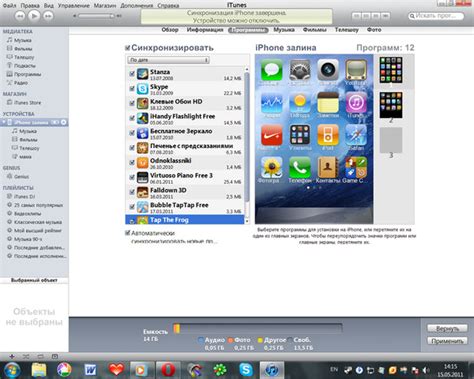Click the capacity usage bar

tap(258, 329)
